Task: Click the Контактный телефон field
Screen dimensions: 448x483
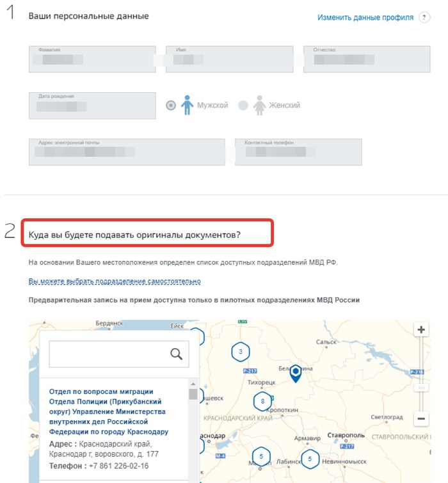Action: tap(298, 152)
